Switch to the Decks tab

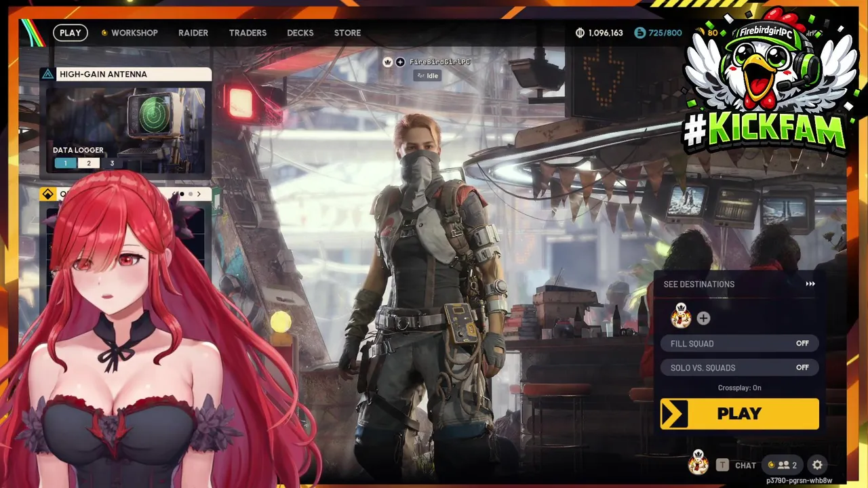(300, 33)
